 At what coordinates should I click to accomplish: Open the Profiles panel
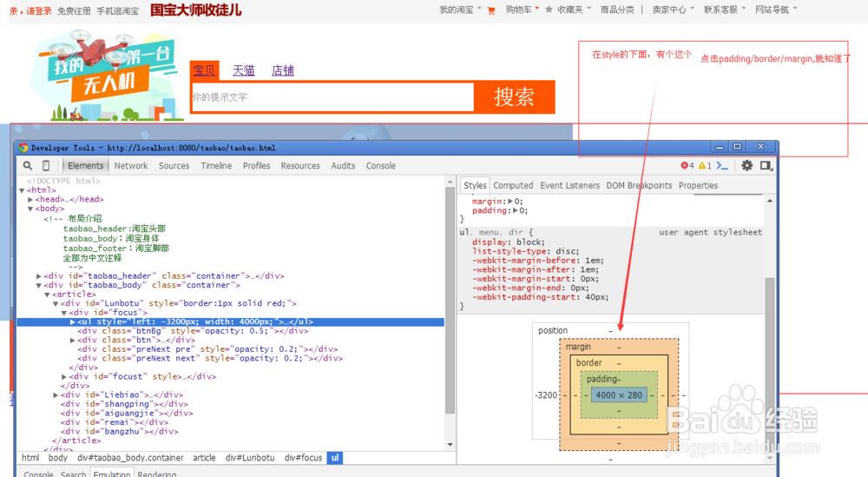256,166
